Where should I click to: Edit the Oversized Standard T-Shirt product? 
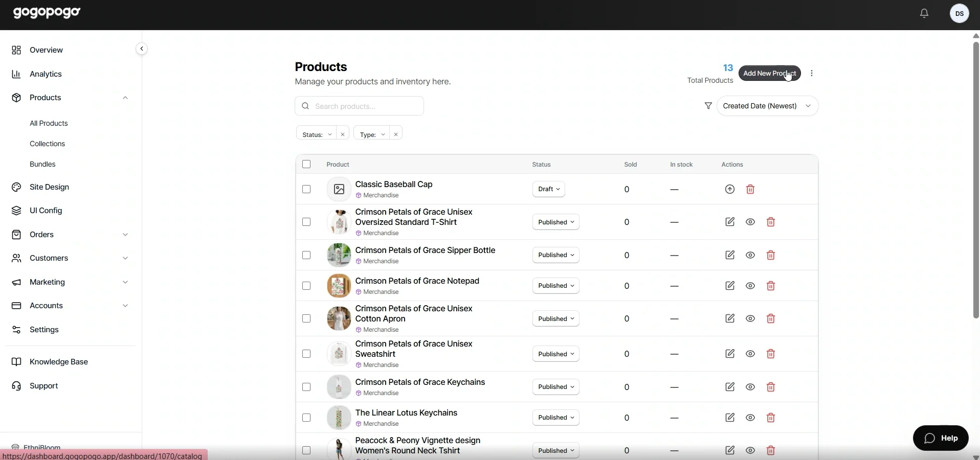[x=730, y=222]
